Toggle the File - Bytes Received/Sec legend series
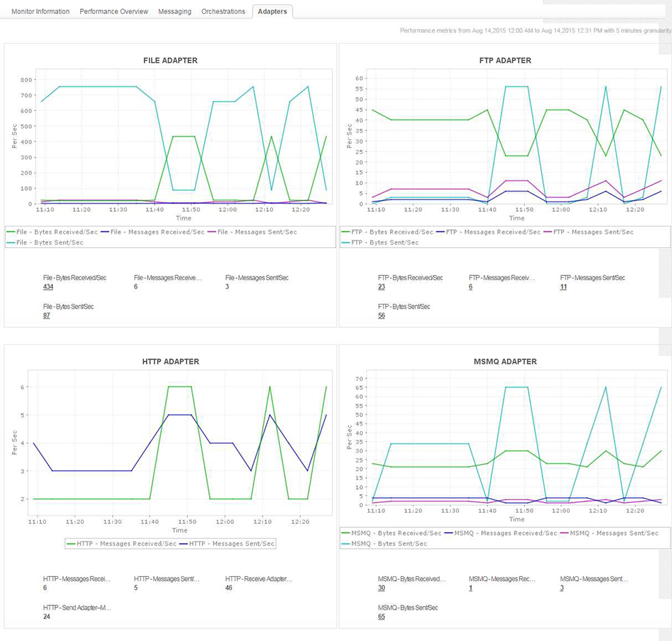This screenshot has width=672, height=641. [x=52, y=232]
